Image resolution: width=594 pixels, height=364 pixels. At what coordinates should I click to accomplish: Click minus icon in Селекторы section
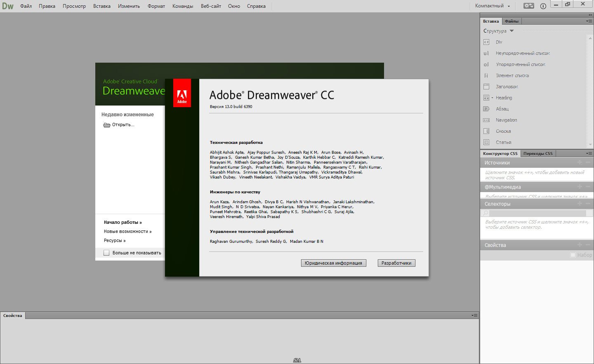(588, 204)
